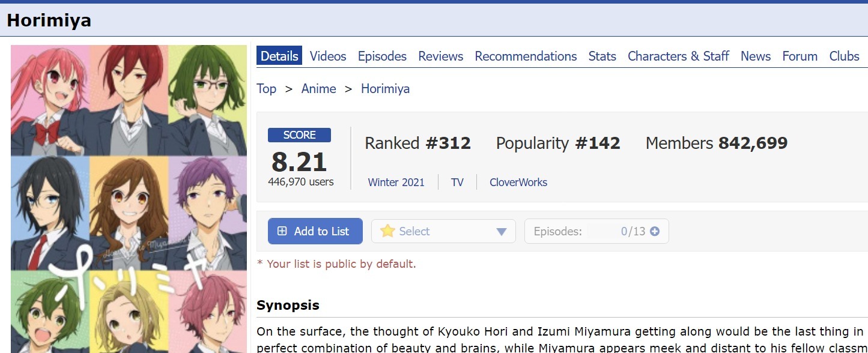Select the News tab
868x353 pixels.
(x=755, y=56)
